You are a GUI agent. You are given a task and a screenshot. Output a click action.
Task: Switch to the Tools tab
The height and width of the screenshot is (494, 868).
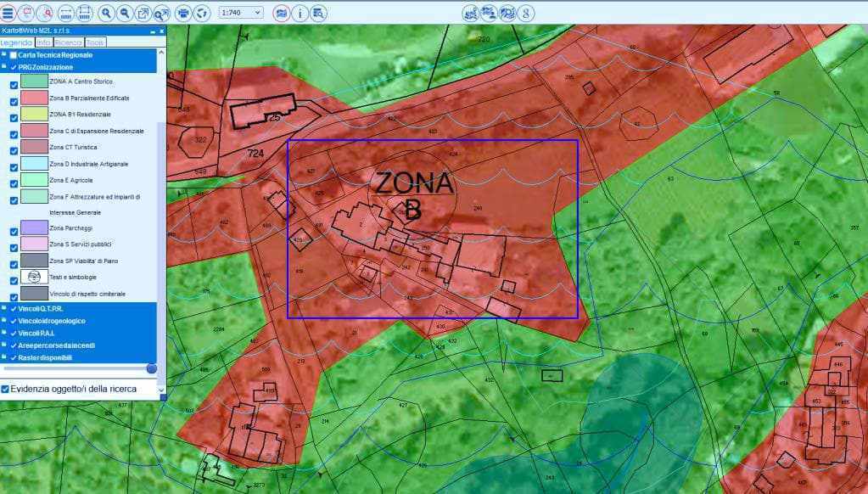[x=95, y=42]
